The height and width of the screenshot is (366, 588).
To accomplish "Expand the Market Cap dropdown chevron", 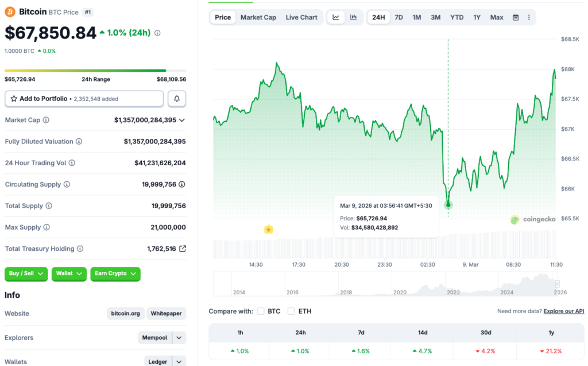I will (x=182, y=120).
